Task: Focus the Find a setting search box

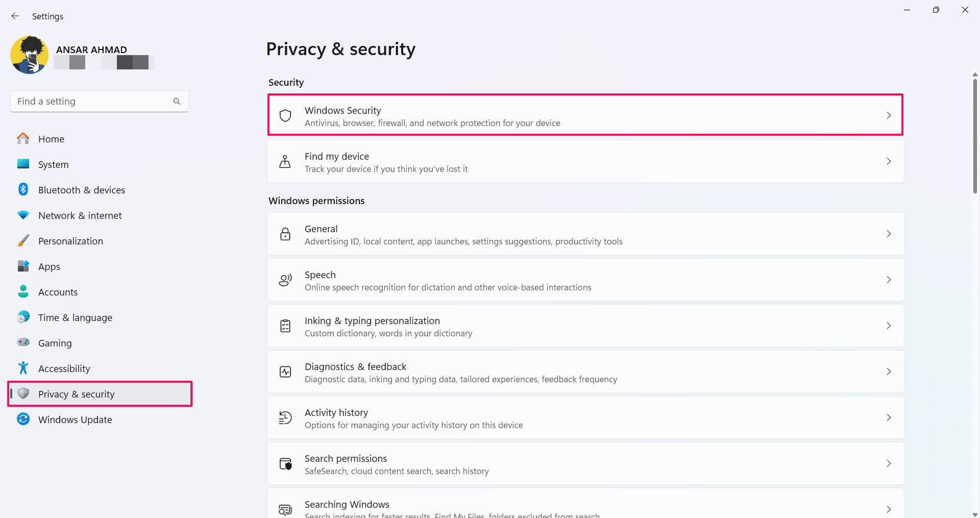Action: coord(100,102)
